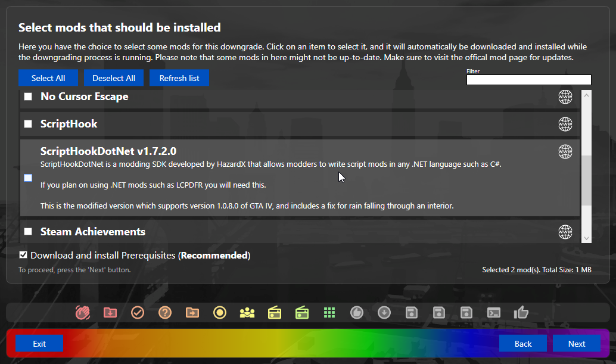This screenshot has width=616, height=364.
Task: Open the orange question mark circle icon
Action: coord(165,313)
